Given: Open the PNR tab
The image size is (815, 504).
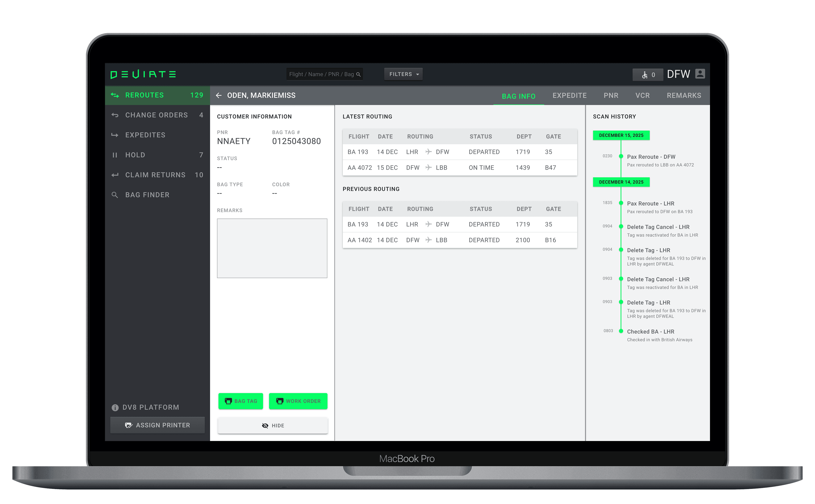Looking at the screenshot, I should click(x=611, y=96).
